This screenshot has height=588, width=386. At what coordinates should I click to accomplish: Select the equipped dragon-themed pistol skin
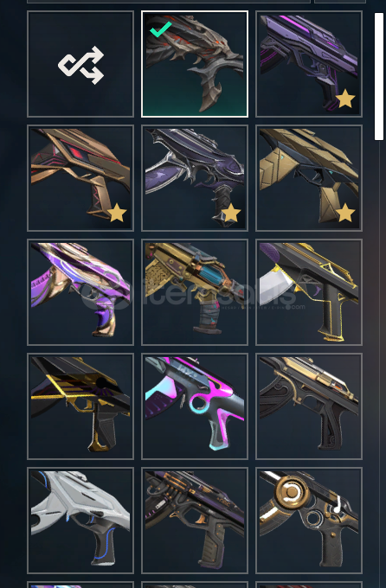195,64
